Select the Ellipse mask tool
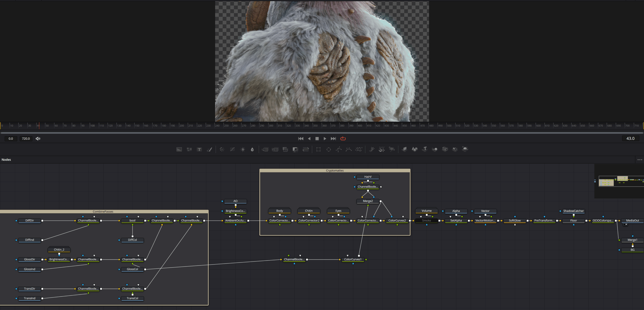This screenshot has height=310, width=644. coord(329,149)
